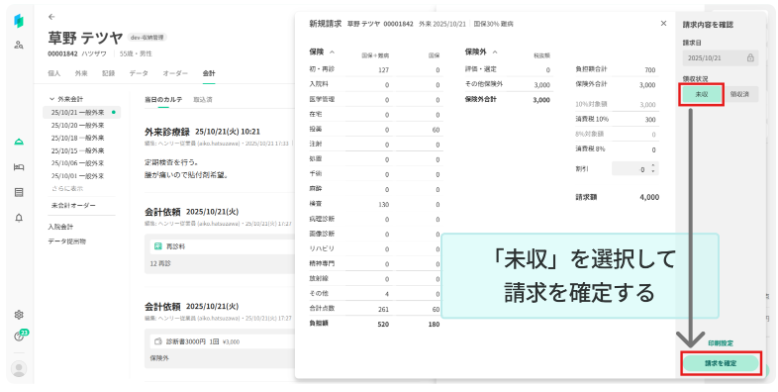Select the 未収 collection status option
The height and width of the screenshot is (392, 778).
[x=702, y=94]
